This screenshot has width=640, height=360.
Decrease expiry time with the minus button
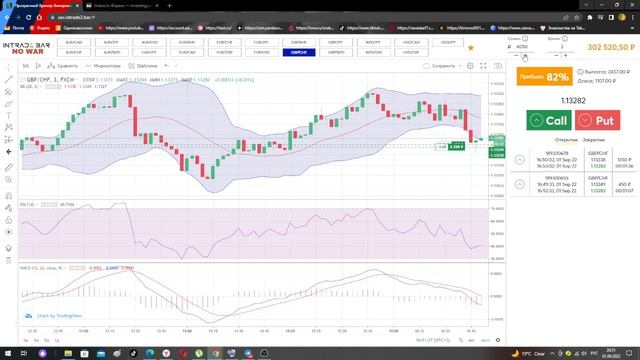[556, 56]
